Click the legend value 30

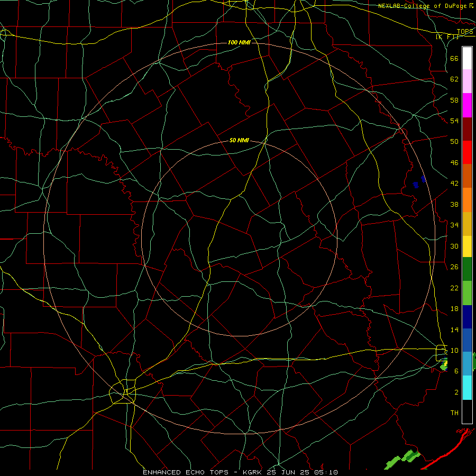coord(454,246)
